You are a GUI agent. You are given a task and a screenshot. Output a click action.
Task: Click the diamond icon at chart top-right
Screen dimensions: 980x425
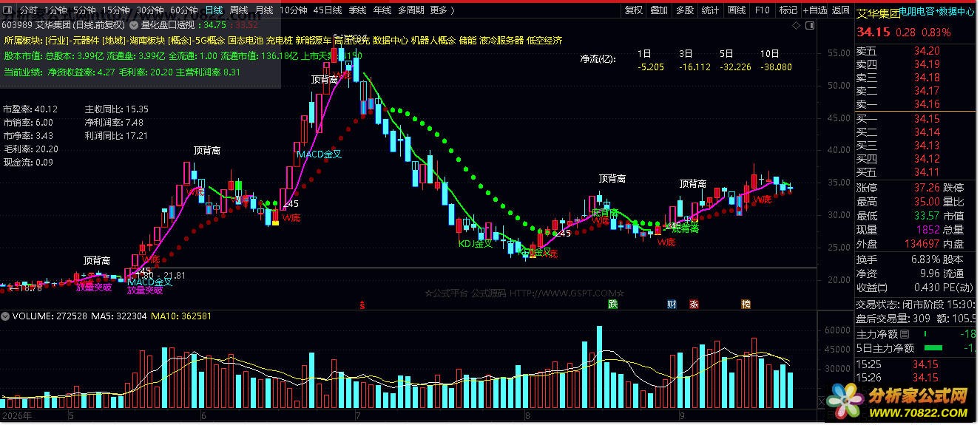pyautogui.click(x=797, y=26)
